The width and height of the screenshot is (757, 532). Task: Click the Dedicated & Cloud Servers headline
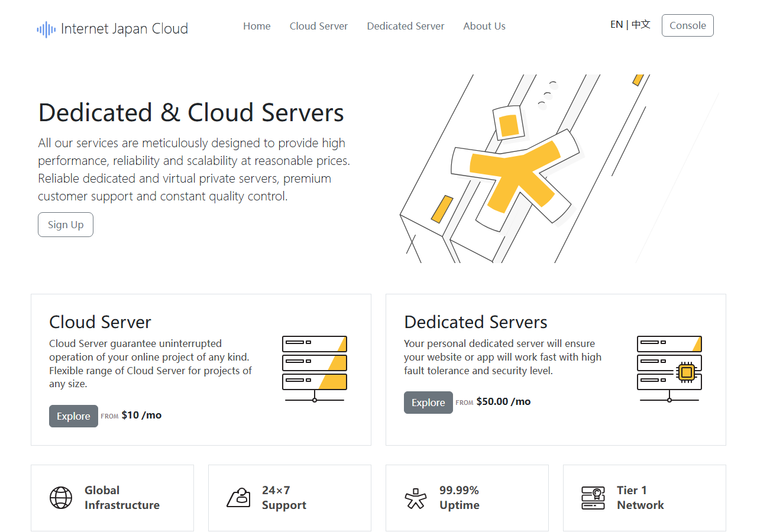(x=191, y=112)
